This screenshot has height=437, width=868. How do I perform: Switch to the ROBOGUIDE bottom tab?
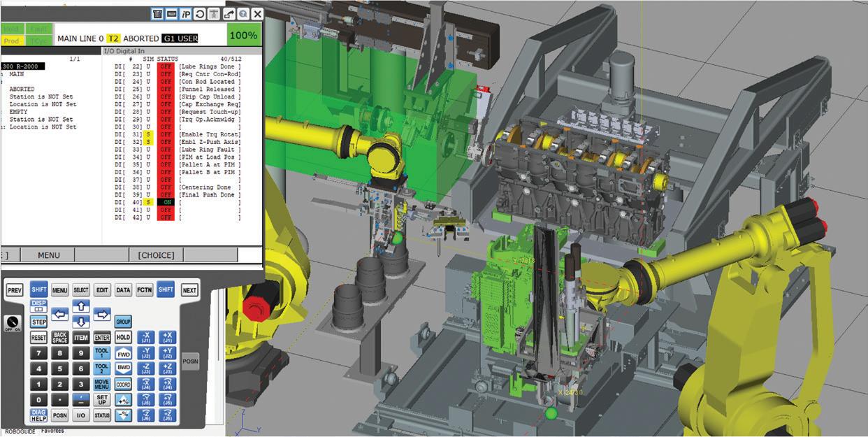point(20,432)
